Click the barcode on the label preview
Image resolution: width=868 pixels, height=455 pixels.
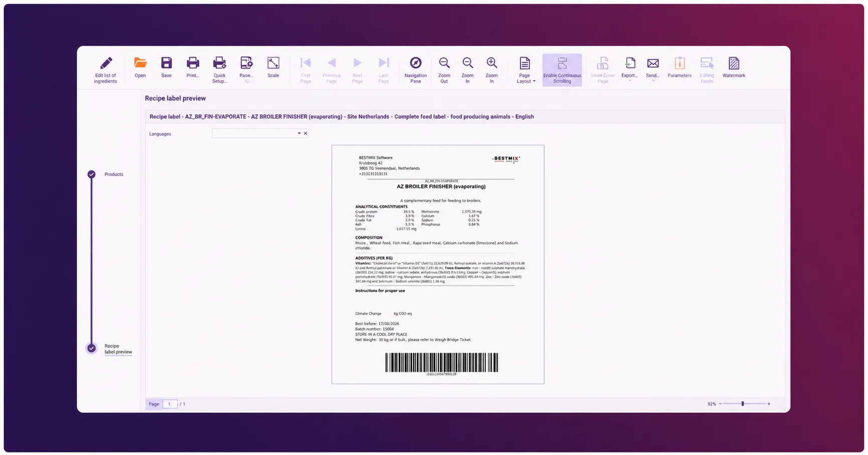(442, 362)
